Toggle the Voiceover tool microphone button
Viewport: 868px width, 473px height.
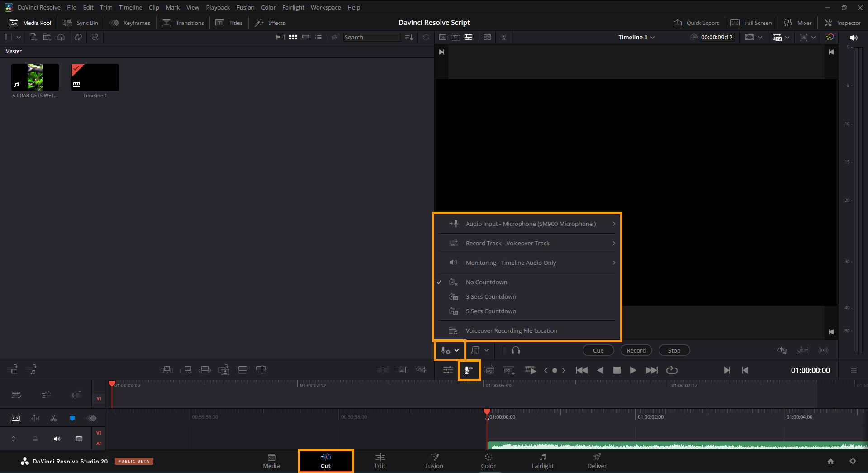click(469, 370)
